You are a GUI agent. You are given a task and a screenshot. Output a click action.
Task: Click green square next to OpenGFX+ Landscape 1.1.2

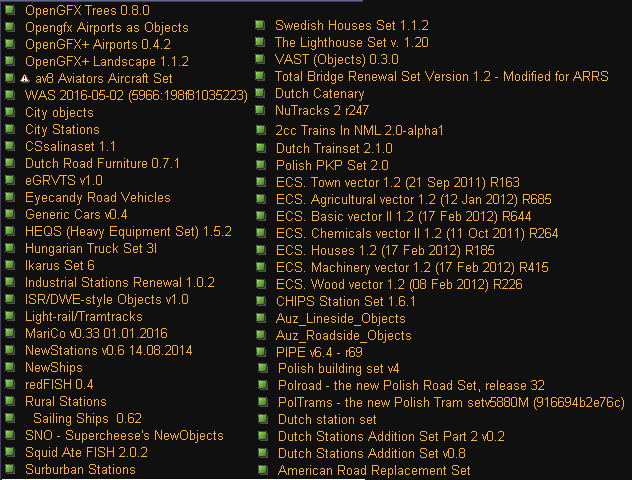[10, 61]
